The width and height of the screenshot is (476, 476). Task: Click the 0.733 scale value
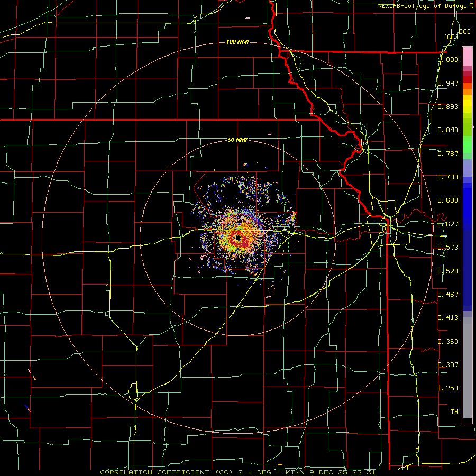[x=448, y=177]
